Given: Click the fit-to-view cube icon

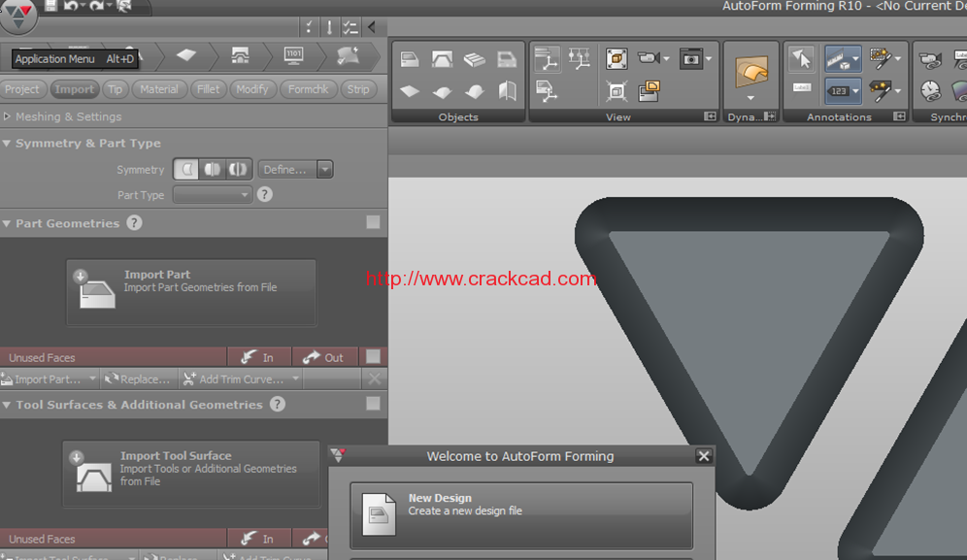Looking at the screenshot, I should (x=617, y=59).
